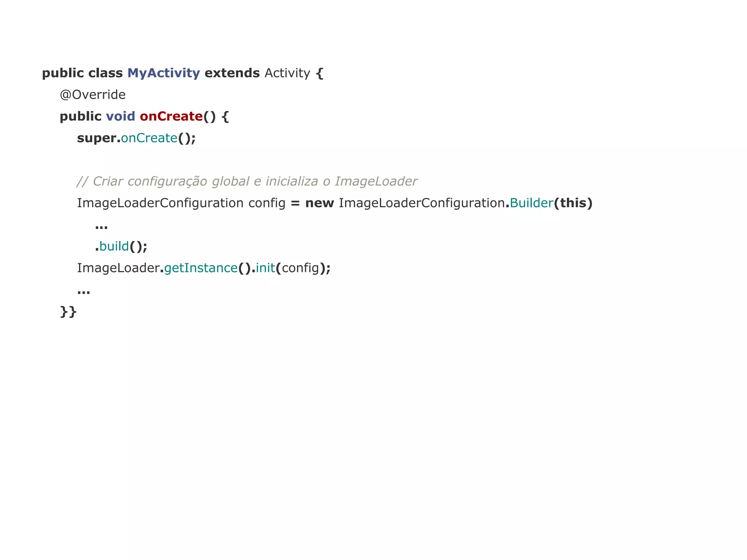
Task: Click the variable name config before equals sign
Action: pyautogui.click(x=267, y=203)
